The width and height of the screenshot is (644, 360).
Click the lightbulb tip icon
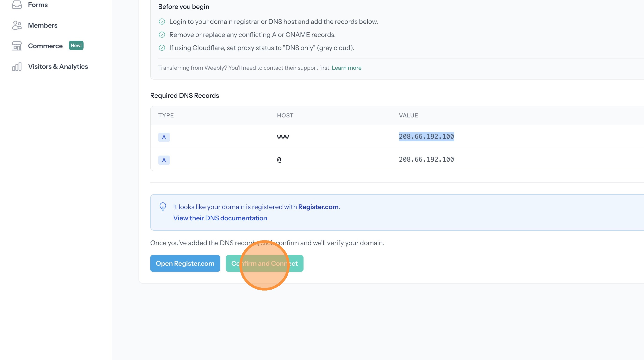coord(163,207)
